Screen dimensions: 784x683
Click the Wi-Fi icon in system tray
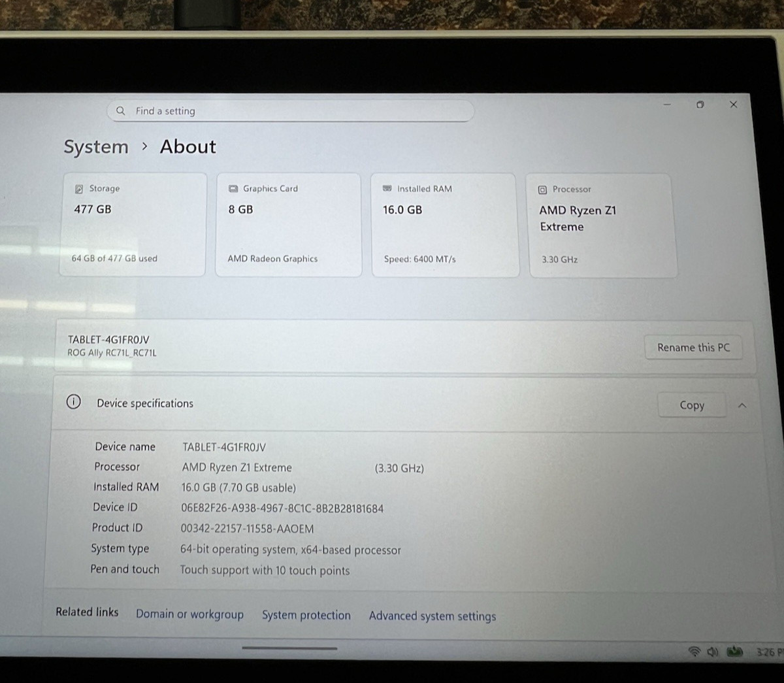(x=694, y=652)
